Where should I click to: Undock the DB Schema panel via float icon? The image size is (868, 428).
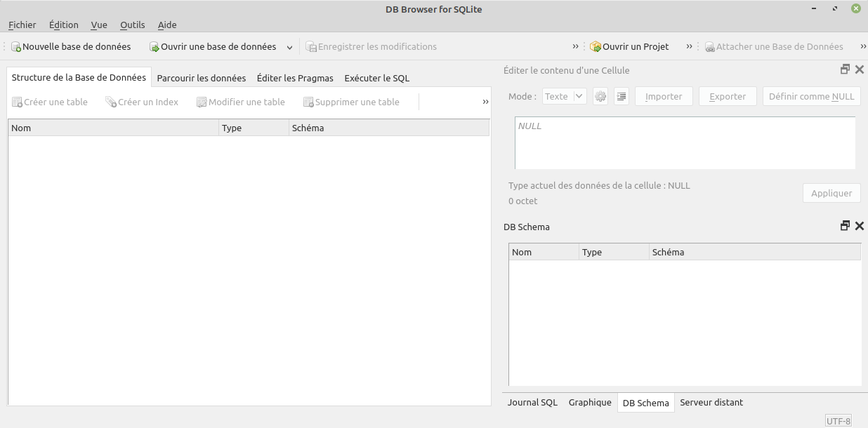click(845, 226)
